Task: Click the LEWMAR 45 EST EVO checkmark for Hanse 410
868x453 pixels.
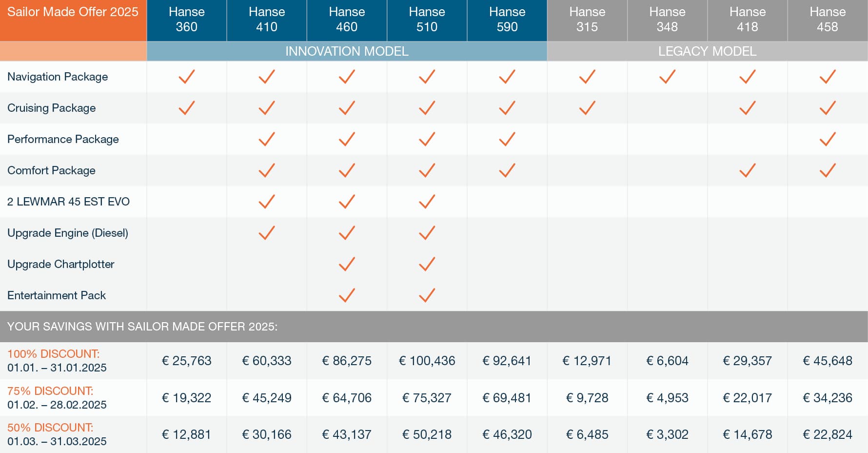Action: coord(267,202)
